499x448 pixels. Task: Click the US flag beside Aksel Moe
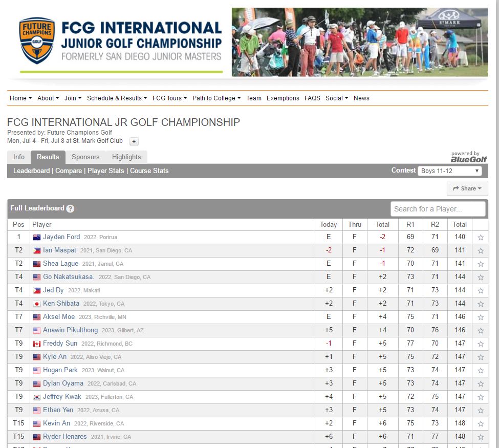[x=37, y=317]
